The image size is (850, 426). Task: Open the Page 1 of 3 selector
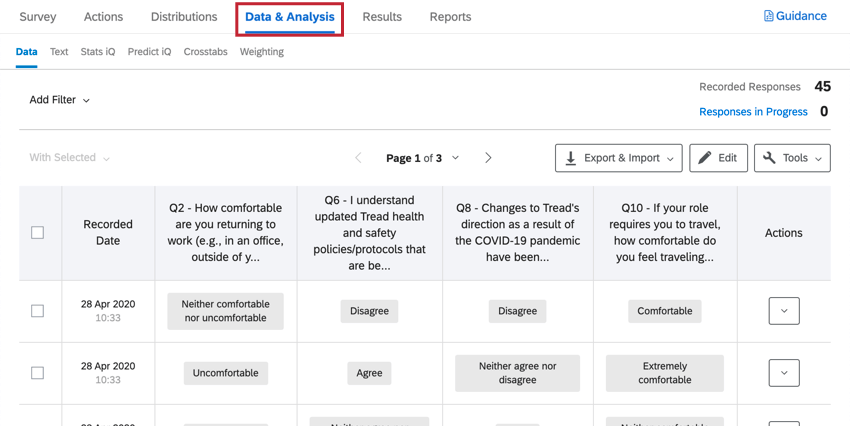(423, 158)
